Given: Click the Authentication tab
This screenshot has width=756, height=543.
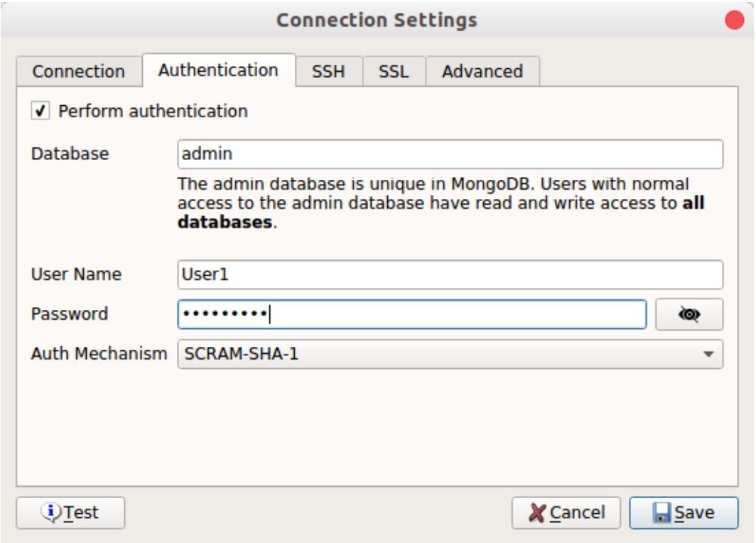Looking at the screenshot, I should 219,70.
